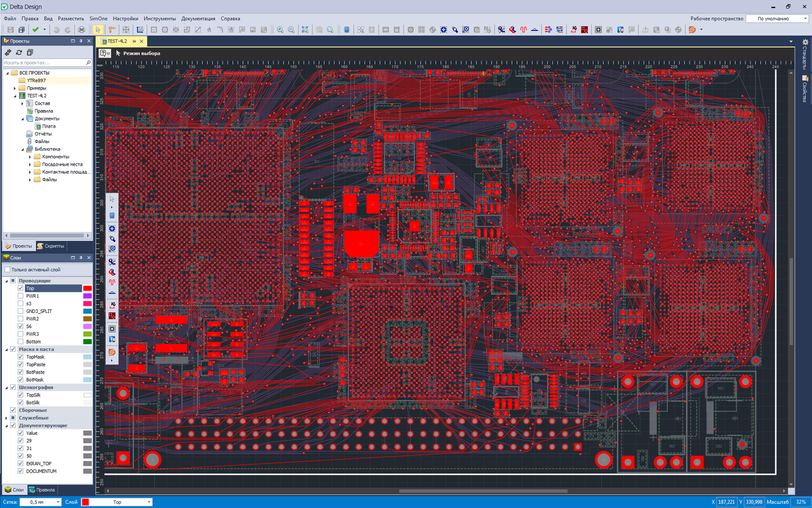Click the purple color swatch of PWR1 layer

pyautogui.click(x=87, y=296)
